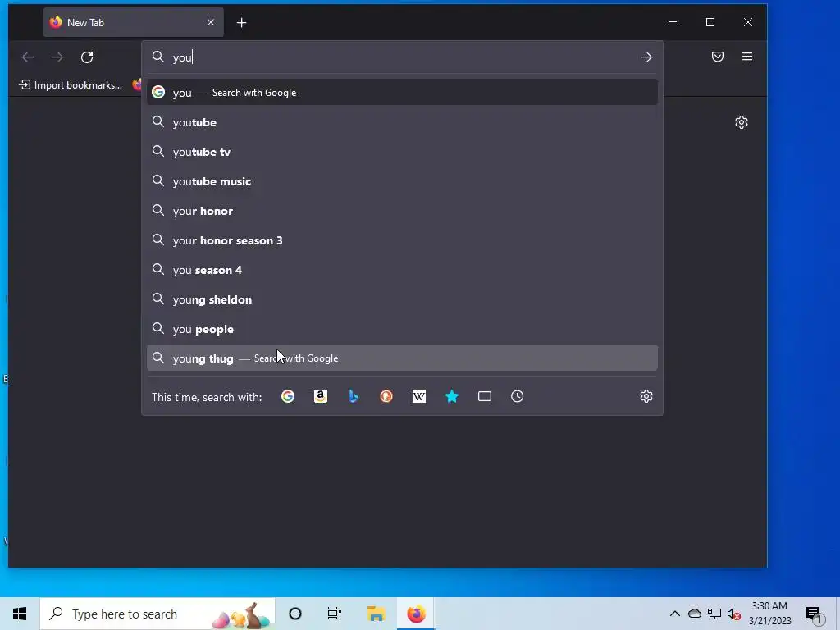Pick the "you people" suggestion
The height and width of the screenshot is (630, 840).
coord(402,328)
